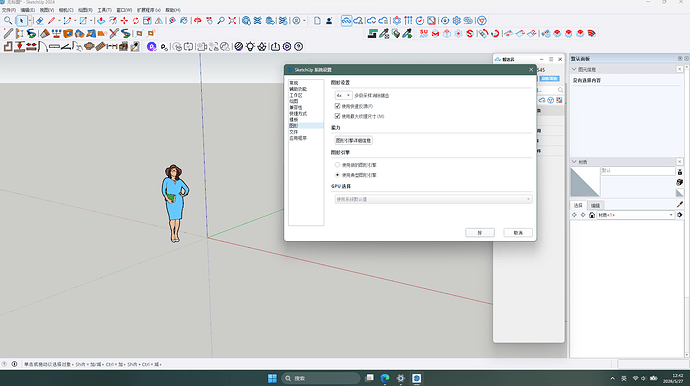Open dropdown arrow next to Select tool

point(30,21)
